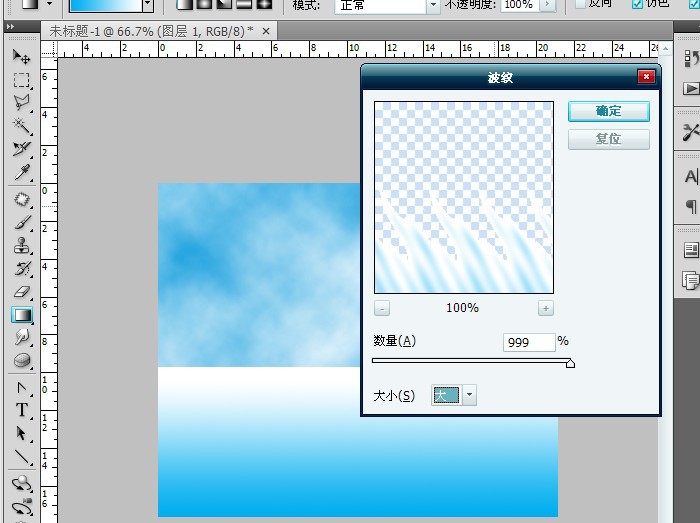700x523 pixels.
Task: Select the Clone Stamp tool
Action: coord(22,245)
